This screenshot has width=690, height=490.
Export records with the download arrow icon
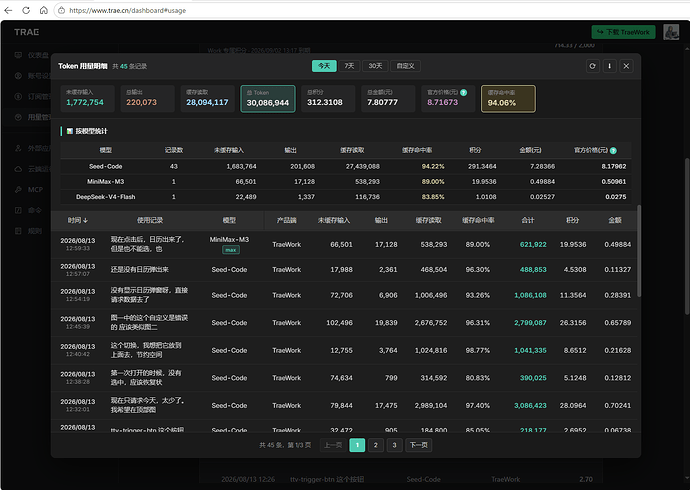click(609, 66)
